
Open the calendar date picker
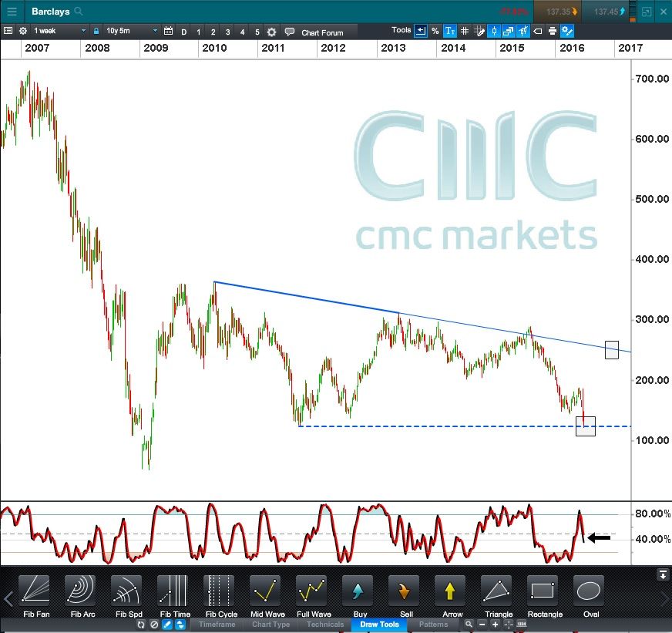point(169,31)
